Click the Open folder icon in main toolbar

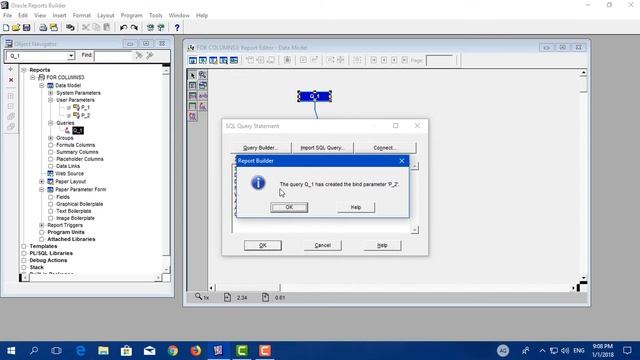[x=16, y=28]
